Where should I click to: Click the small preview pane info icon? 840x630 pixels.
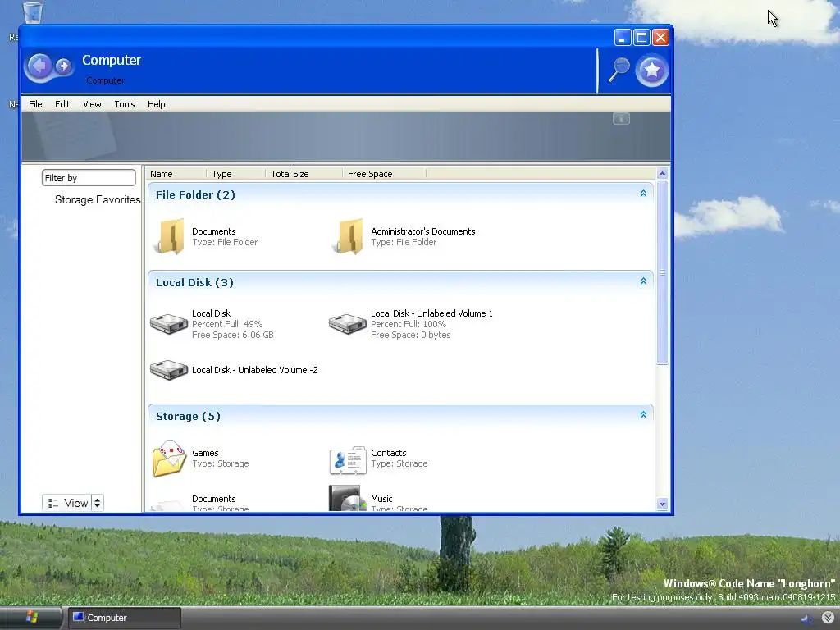click(621, 119)
